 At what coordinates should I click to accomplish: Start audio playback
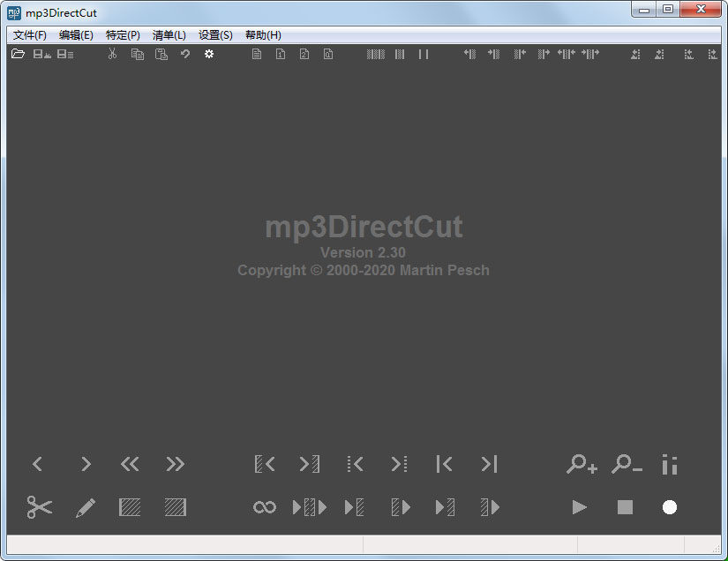(580, 507)
